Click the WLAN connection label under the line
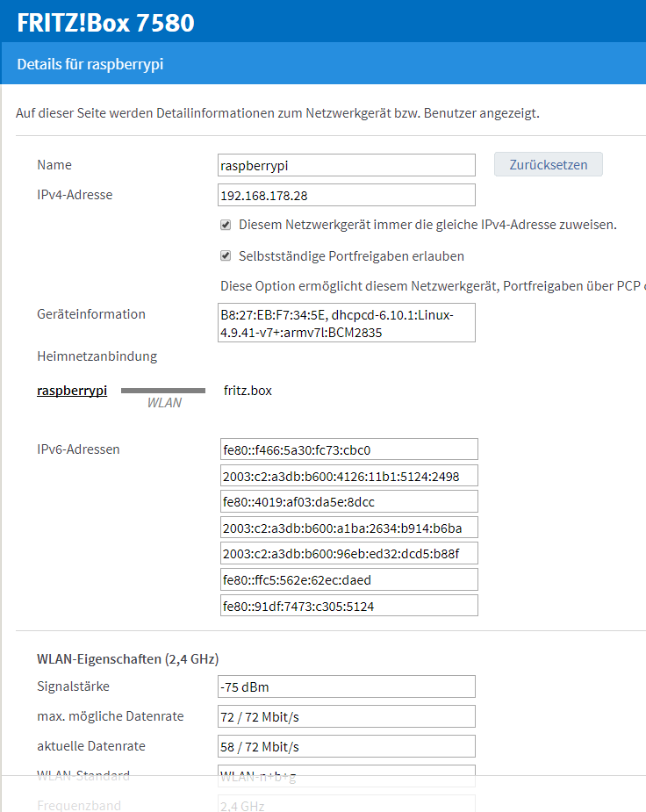Viewport: 646px width, 812px height. point(164,403)
